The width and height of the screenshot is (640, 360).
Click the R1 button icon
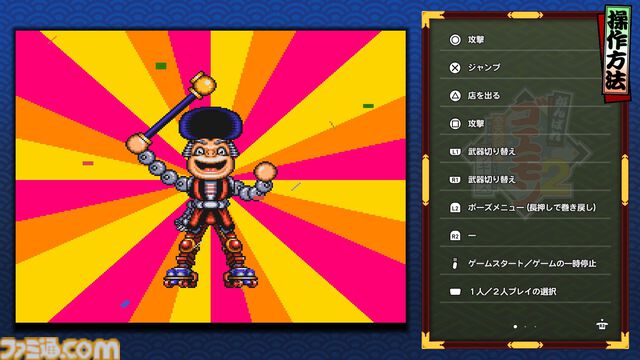tap(455, 180)
